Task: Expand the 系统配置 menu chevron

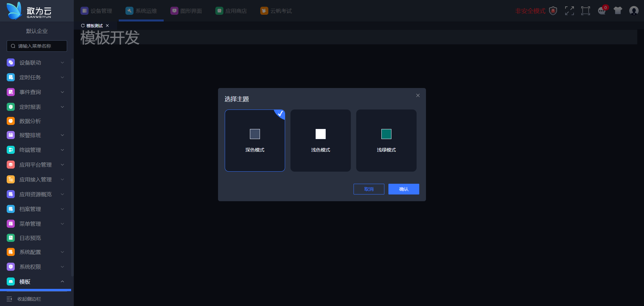Action: pos(62,252)
